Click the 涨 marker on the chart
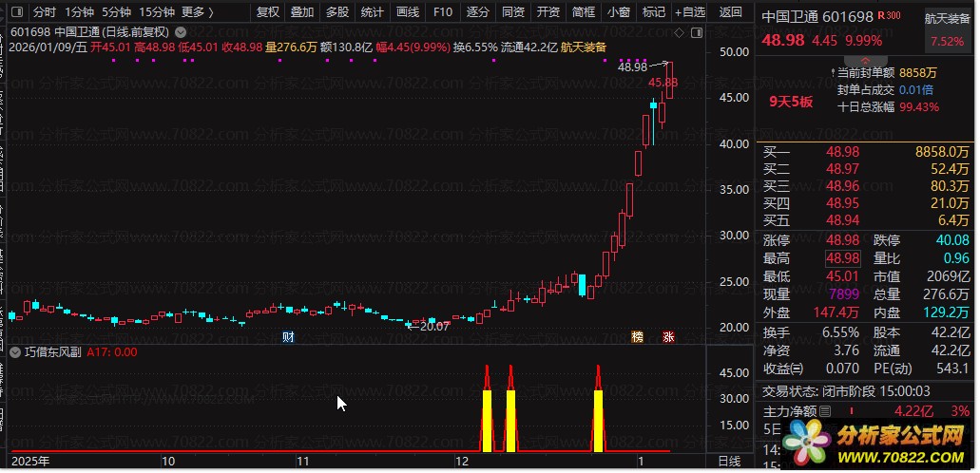 (x=668, y=337)
